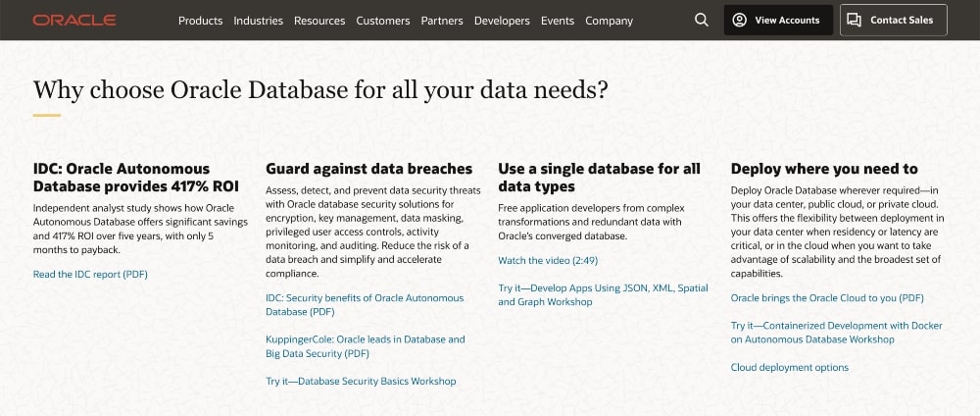Open the Products menu

[200, 21]
